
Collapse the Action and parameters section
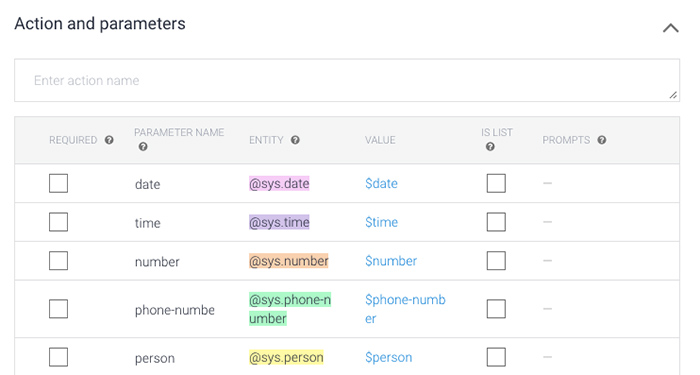671,28
